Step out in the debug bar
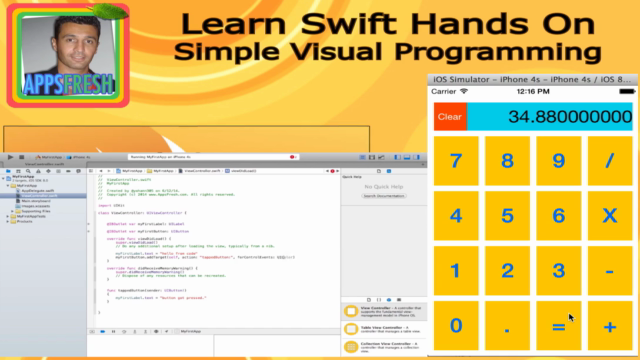 (145, 331)
